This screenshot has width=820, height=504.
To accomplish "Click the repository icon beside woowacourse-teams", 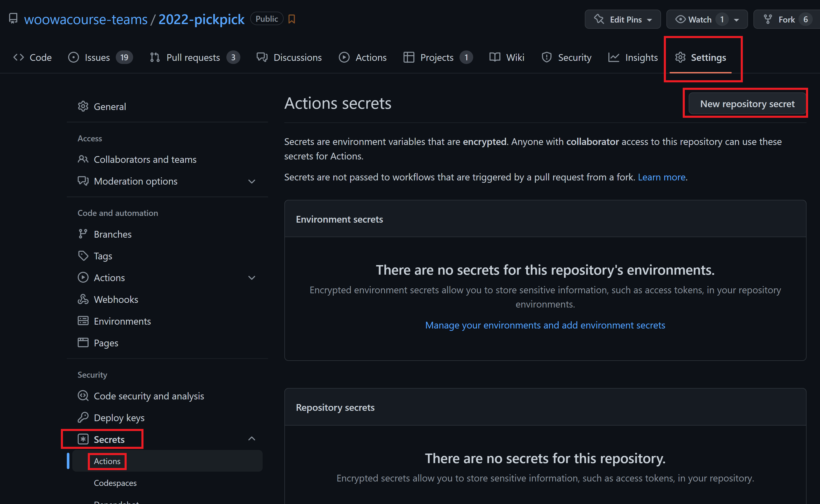I will pyautogui.click(x=13, y=18).
